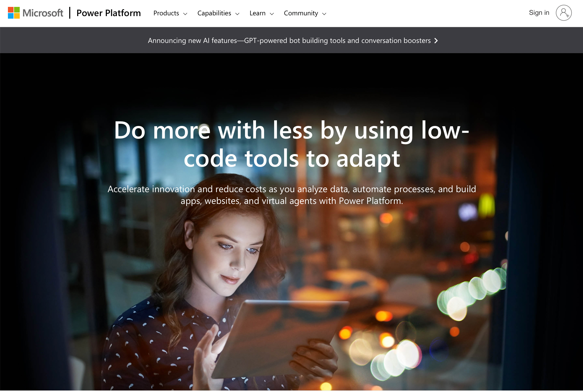
Task: Click the chevron next to Products
Action: [x=185, y=14]
